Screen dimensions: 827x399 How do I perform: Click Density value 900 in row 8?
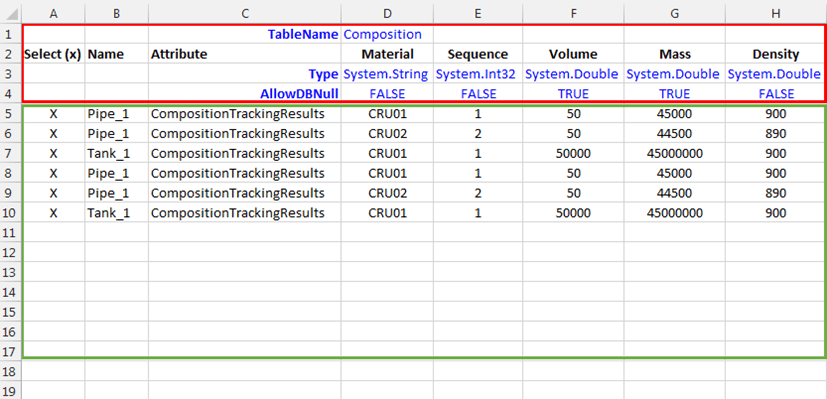point(776,173)
